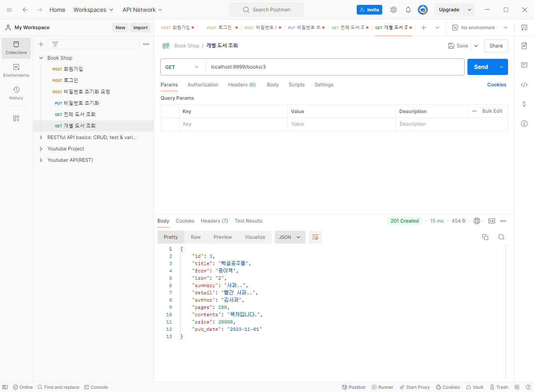Open response more-options dots
Screen dimensions: 534x392
(x=503, y=221)
